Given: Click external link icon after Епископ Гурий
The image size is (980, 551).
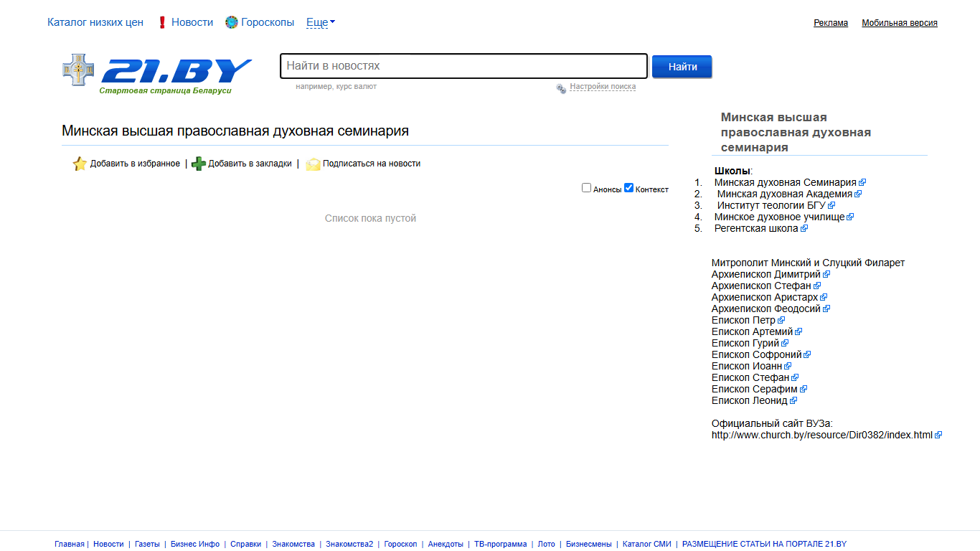Looking at the screenshot, I should point(785,344).
